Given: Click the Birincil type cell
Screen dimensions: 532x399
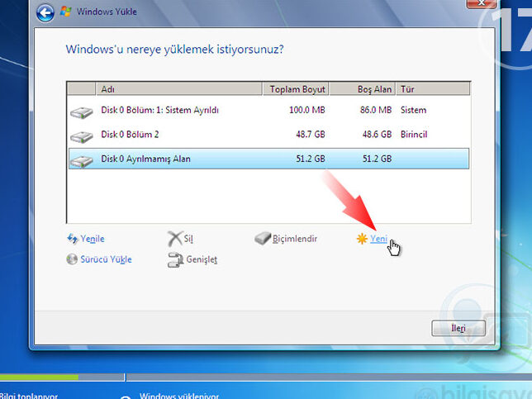Looking at the screenshot, I should [x=414, y=135].
